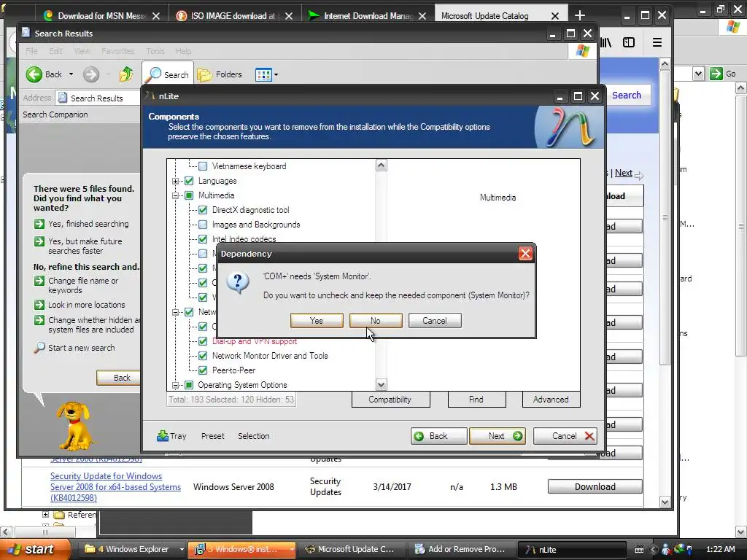This screenshot has height=560, width=747.
Task: Click the green Back arrow in Explorer
Action: (34, 74)
